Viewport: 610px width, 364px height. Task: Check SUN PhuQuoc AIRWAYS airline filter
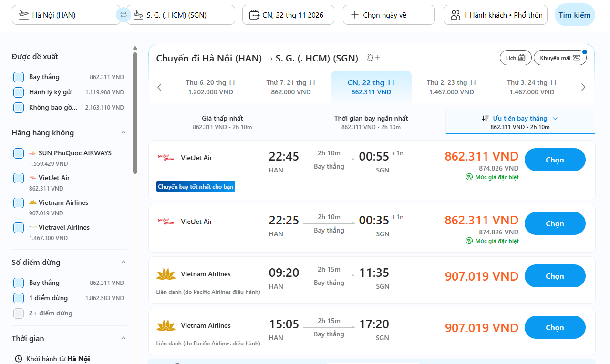(19, 153)
